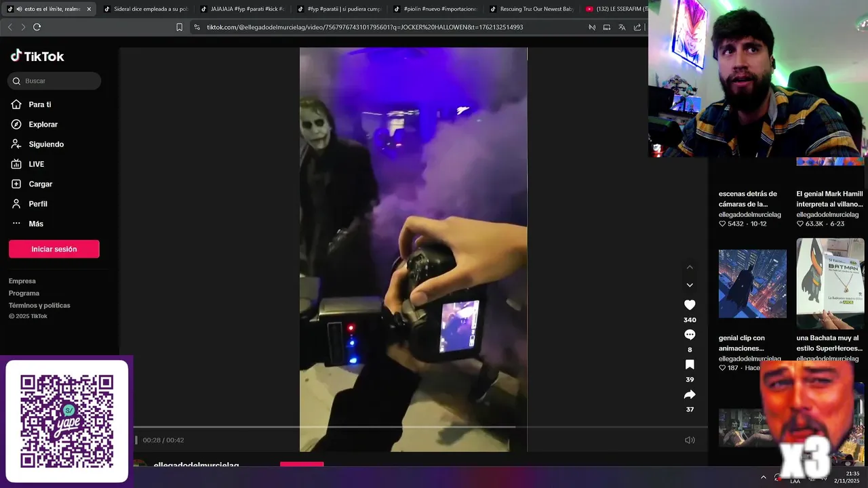Switch to 'Rescuing Tru: Our Newest Baby' tab
The image size is (868, 488).
(x=533, y=9)
